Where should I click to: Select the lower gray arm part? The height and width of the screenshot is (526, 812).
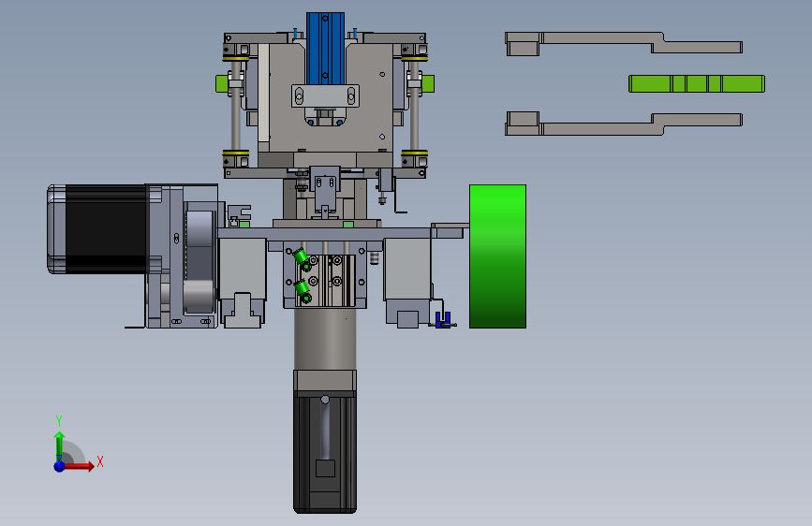(624, 124)
